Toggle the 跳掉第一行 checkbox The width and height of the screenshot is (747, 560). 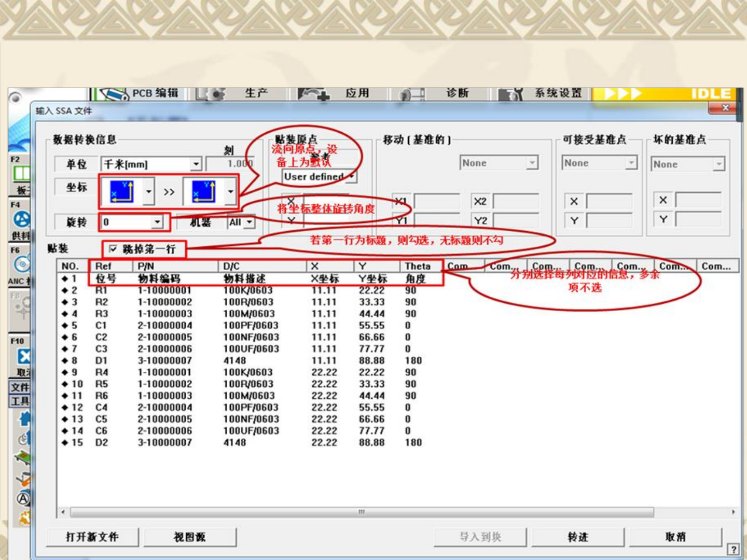pos(113,249)
